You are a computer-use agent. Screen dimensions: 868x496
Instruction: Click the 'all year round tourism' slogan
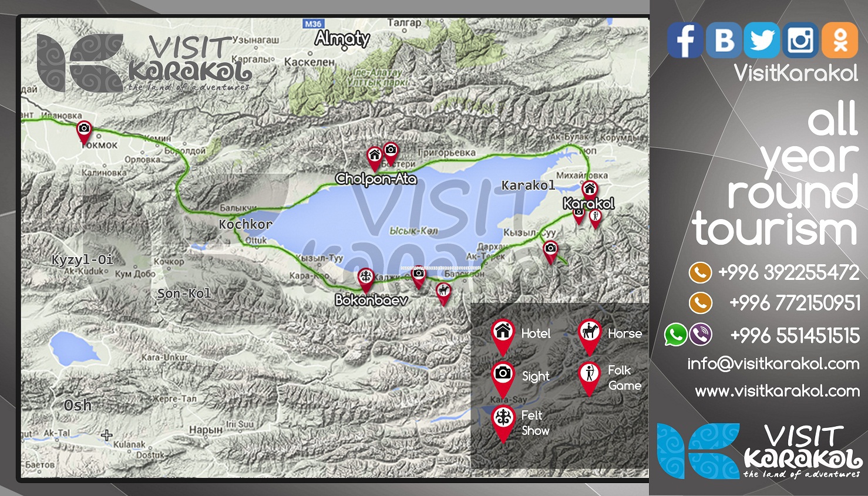pyautogui.click(x=775, y=174)
